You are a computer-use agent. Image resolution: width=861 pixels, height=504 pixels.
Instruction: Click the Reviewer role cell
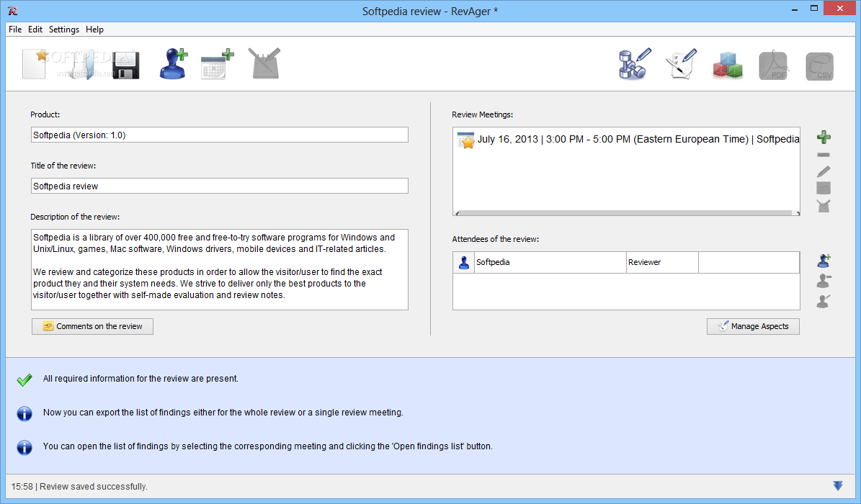tap(662, 262)
